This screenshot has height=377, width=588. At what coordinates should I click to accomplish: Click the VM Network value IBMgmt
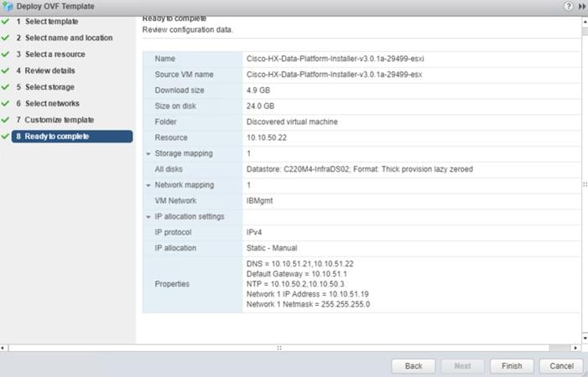tap(259, 201)
